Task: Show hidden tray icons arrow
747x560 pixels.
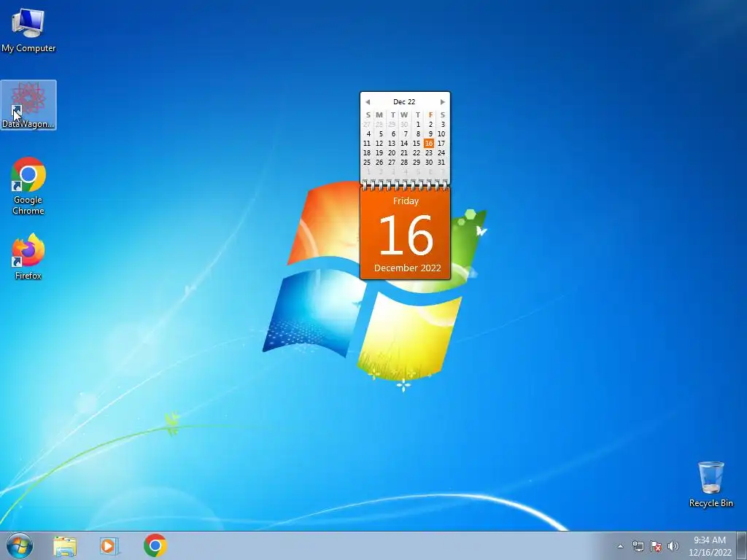Action: [x=620, y=546]
